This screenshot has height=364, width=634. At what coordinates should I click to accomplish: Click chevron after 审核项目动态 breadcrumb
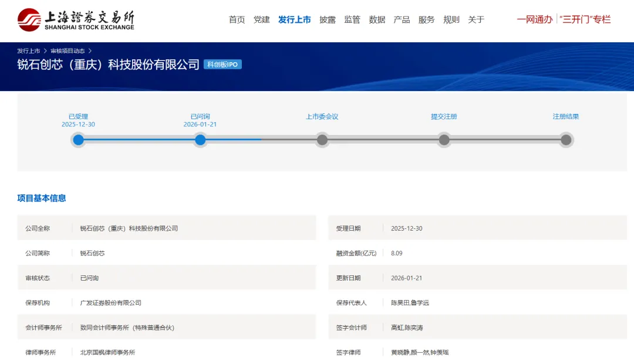(x=90, y=51)
